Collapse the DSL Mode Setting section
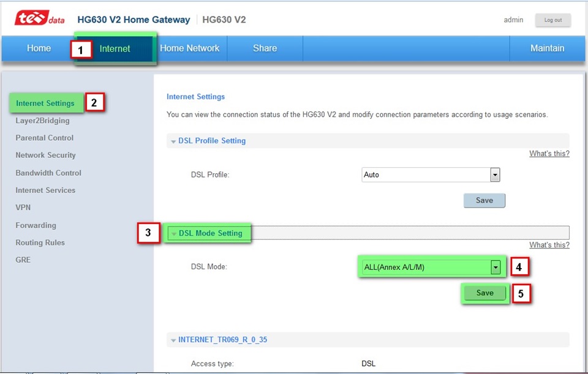588x374 pixels. [x=210, y=233]
